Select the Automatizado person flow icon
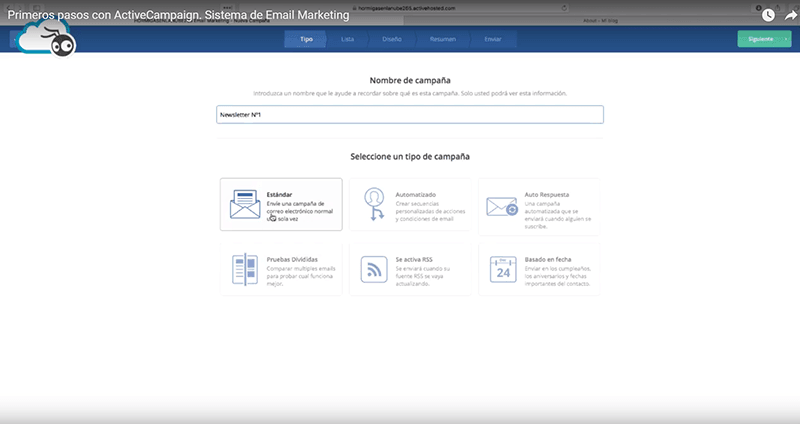The width and height of the screenshot is (800, 424). tap(374, 204)
